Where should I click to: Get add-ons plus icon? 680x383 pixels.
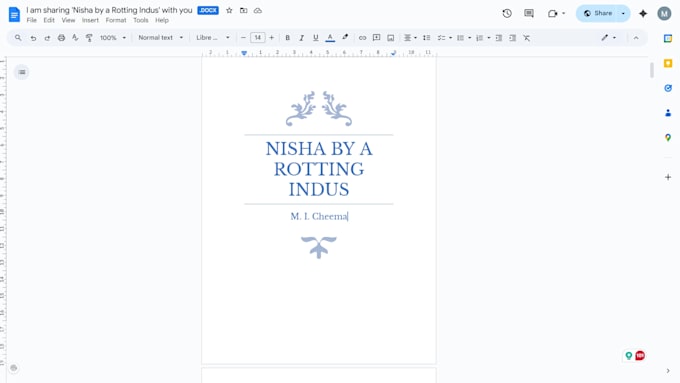(668, 177)
